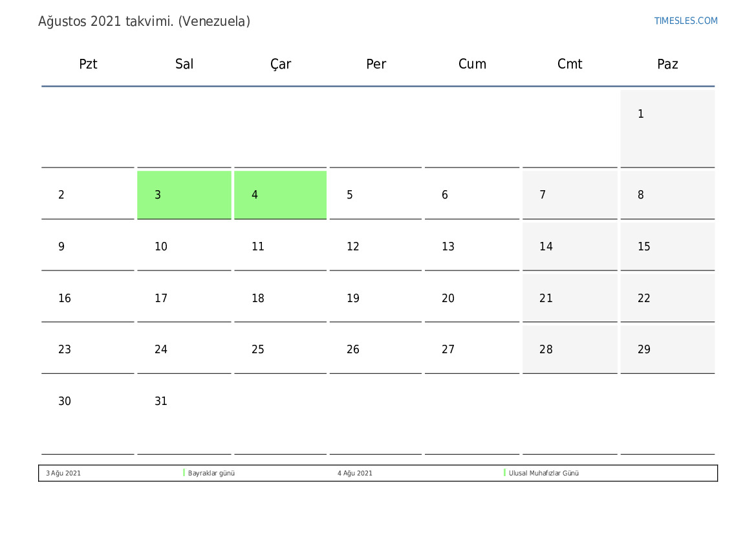Click 4 Ağu 2021 legend date
This screenshot has height=535, width=756.
point(355,474)
